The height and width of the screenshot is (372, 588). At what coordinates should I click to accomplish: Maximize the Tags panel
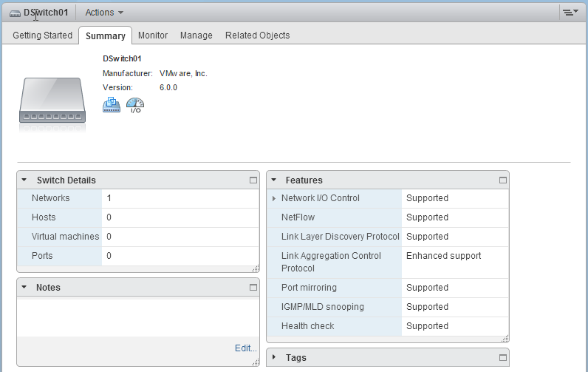coord(503,357)
